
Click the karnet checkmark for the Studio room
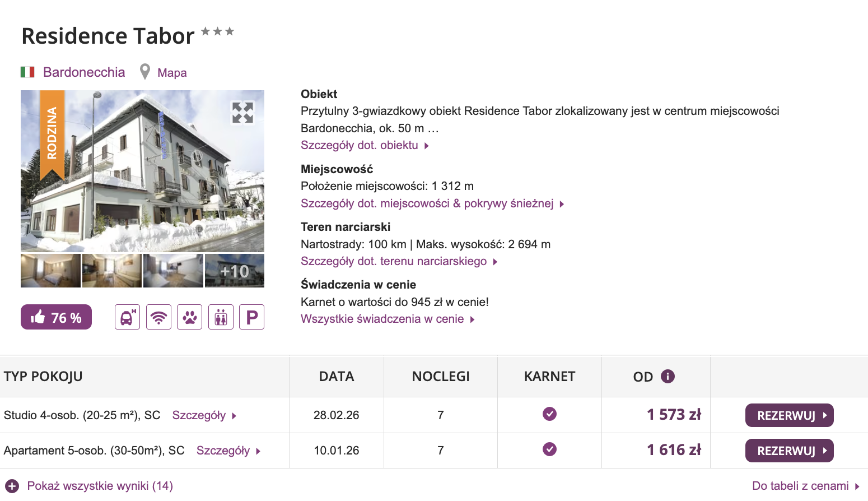tap(550, 414)
